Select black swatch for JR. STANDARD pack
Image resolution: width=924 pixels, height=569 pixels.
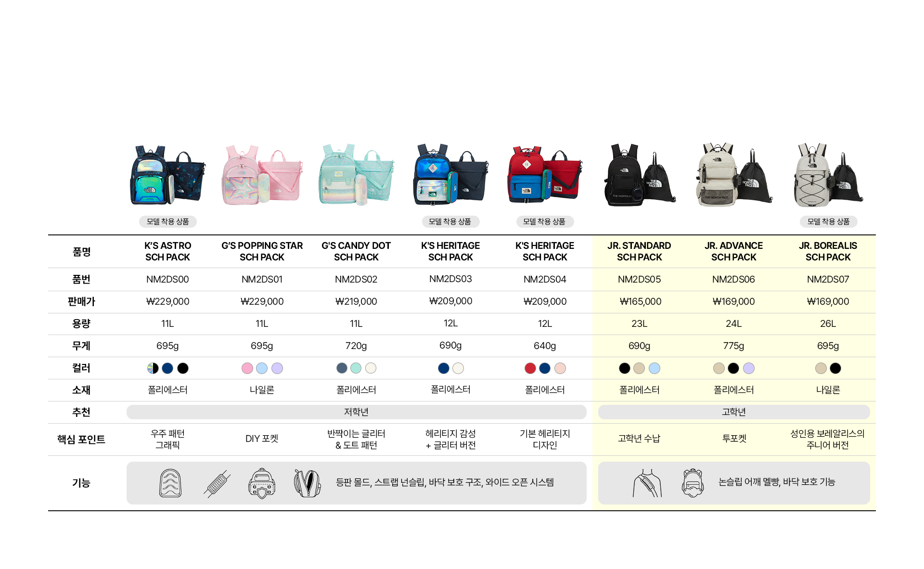[x=624, y=368]
